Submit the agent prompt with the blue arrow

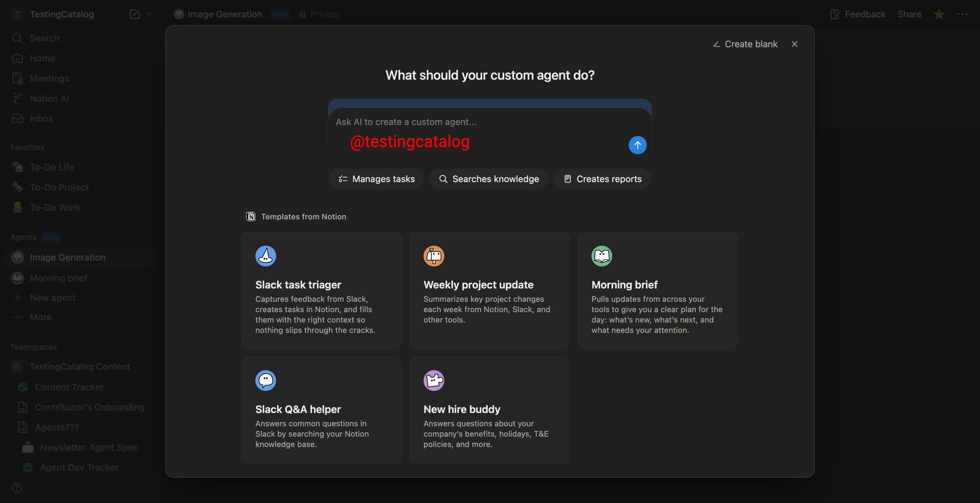637,145
